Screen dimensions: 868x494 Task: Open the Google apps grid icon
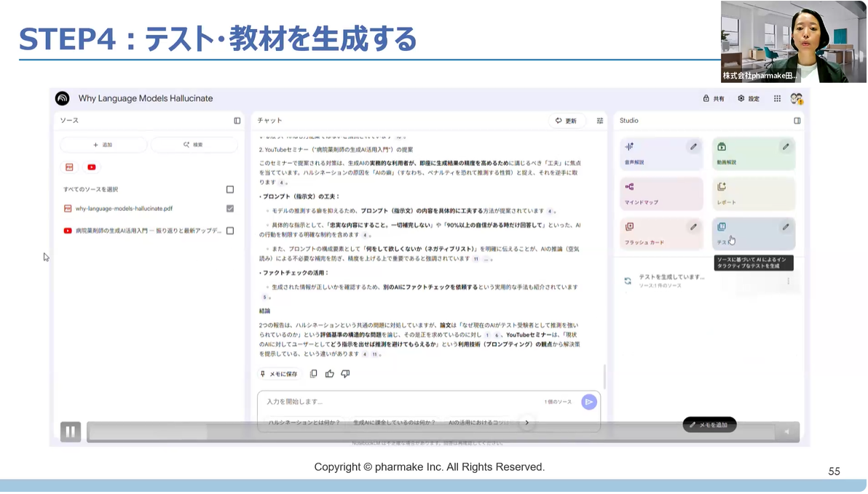point(777,99)
